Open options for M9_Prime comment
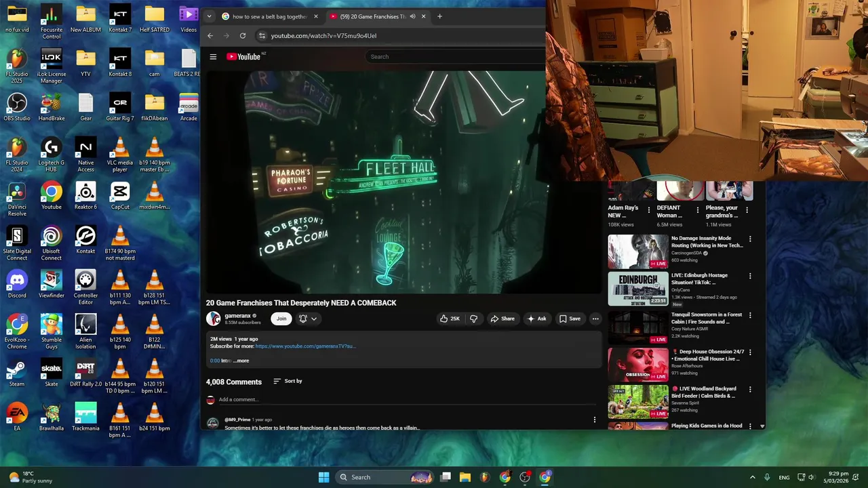868x488 pixels. [595, 420]
